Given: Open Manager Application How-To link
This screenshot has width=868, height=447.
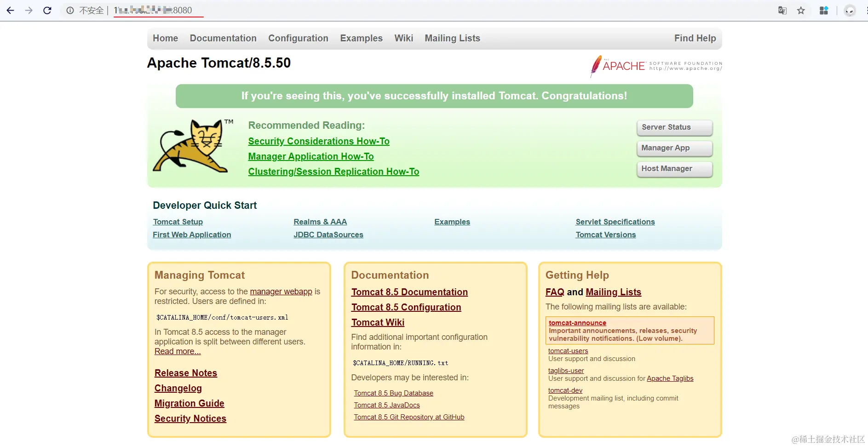Looking at the screenshot, I should [311, 156].
